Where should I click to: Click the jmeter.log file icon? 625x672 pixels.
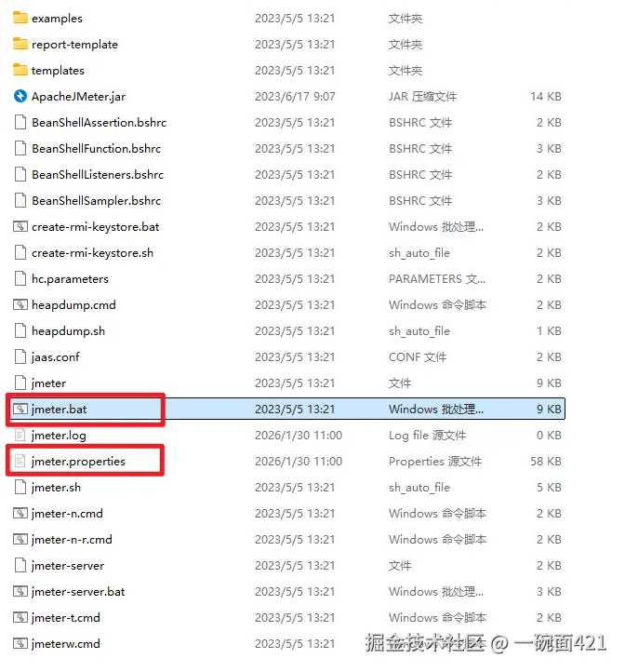pos(20,435)
